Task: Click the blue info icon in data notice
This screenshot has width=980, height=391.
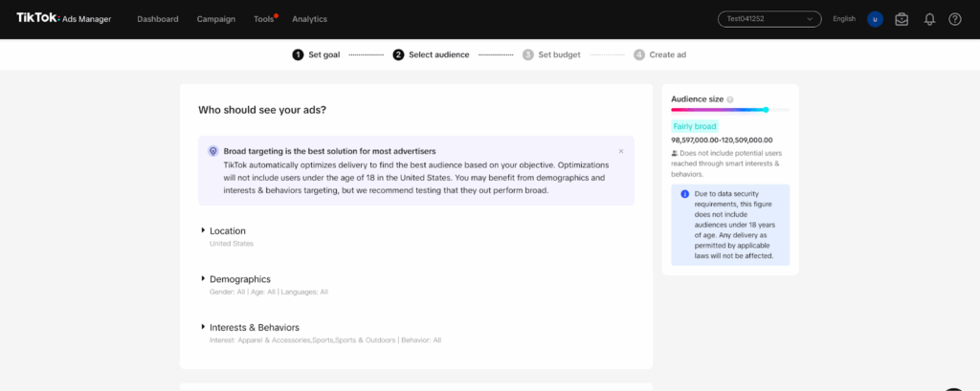Action: point(685,194)
